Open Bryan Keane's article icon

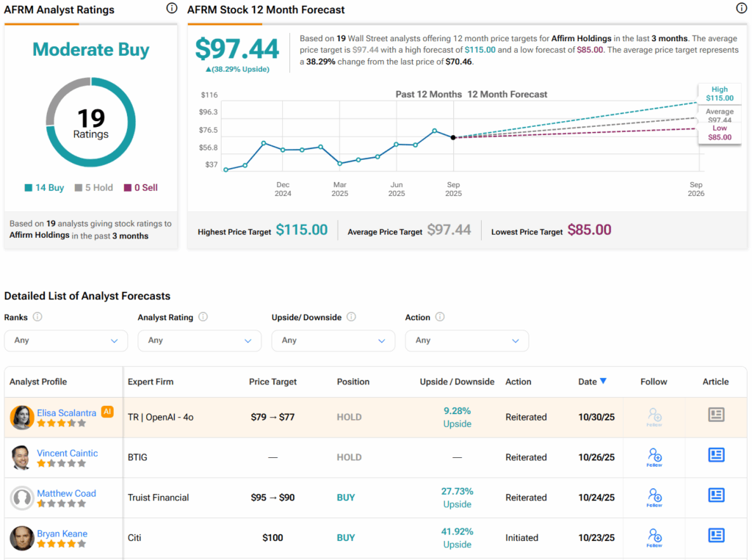[716, 536]
